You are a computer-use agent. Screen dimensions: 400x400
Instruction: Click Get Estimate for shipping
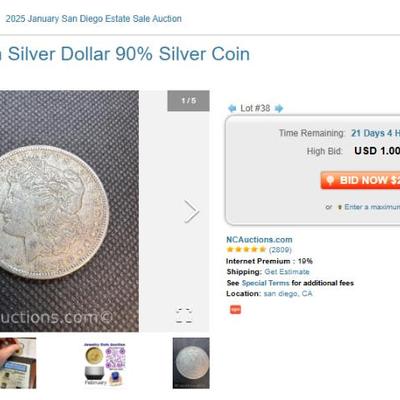(287, 272)
